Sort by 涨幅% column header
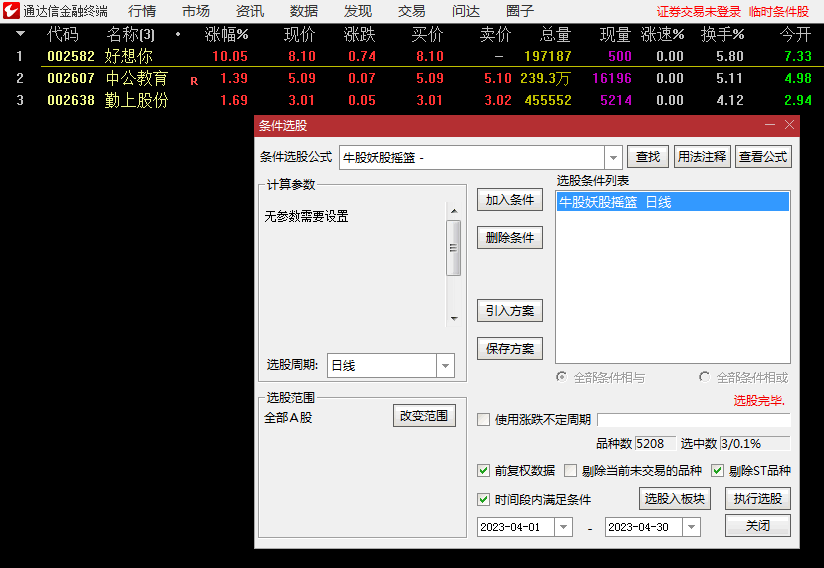This screenshot has height=568, width=824. click(x=226, y=35)
